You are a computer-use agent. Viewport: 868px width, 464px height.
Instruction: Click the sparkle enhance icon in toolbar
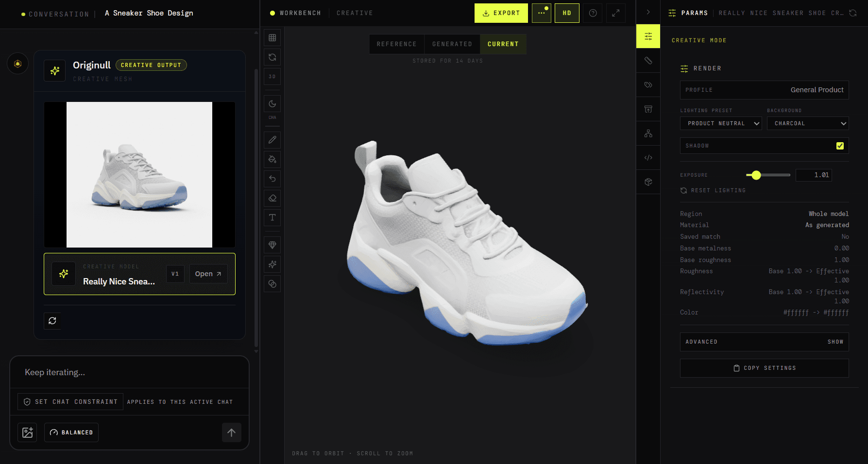click(x=272, y=265)
